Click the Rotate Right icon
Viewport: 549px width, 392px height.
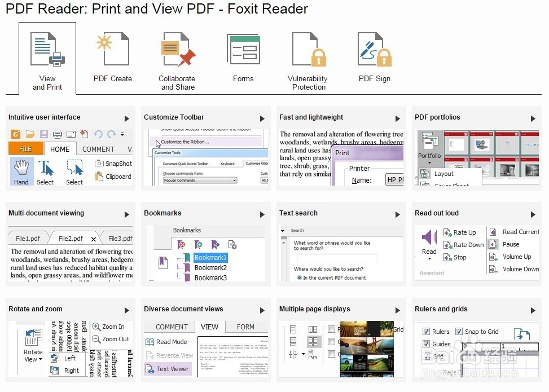[x=55, y=371]
